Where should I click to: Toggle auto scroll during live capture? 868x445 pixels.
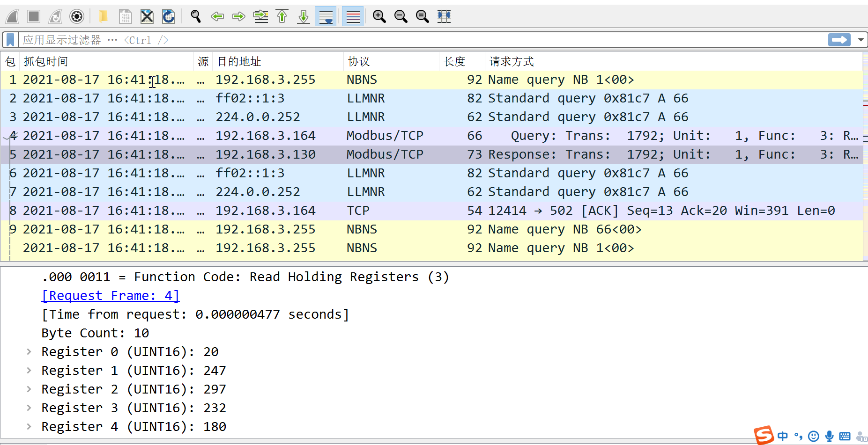point(326,16)
